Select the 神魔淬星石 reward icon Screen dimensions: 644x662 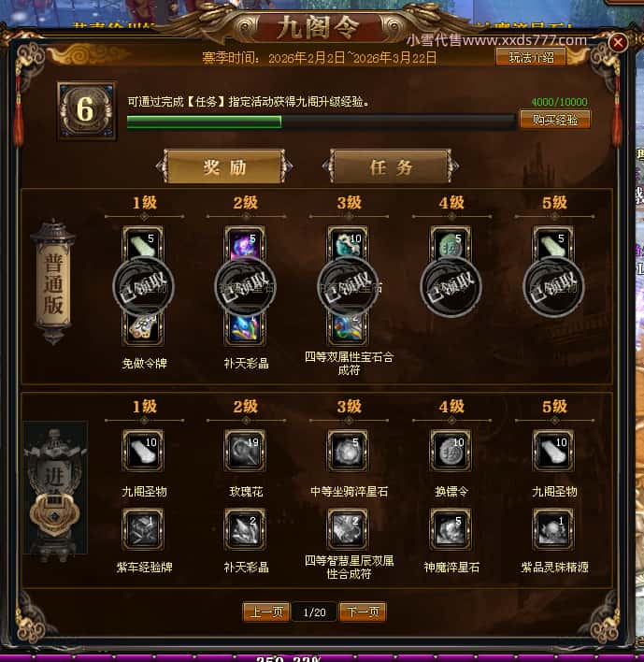point(451,529)
